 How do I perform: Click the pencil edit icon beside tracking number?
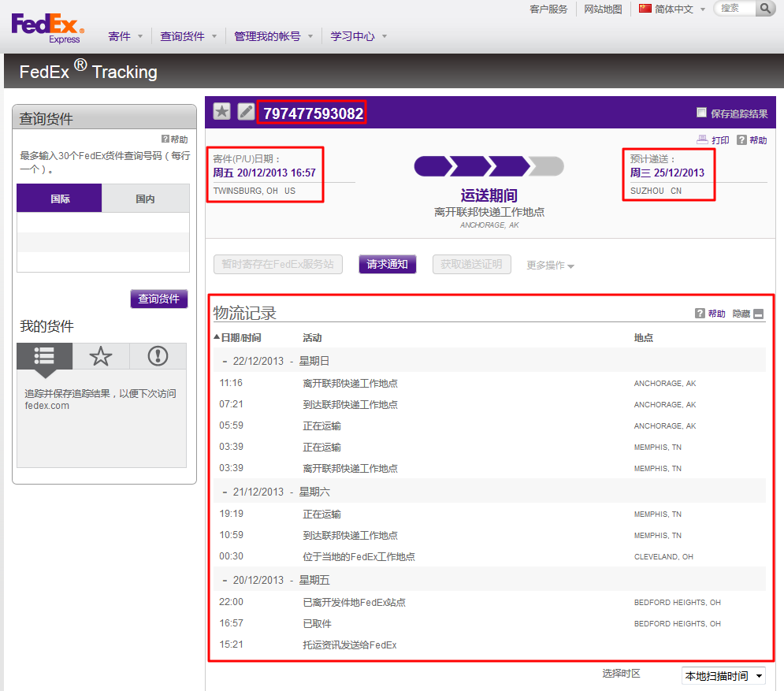[x=246, y=111]
